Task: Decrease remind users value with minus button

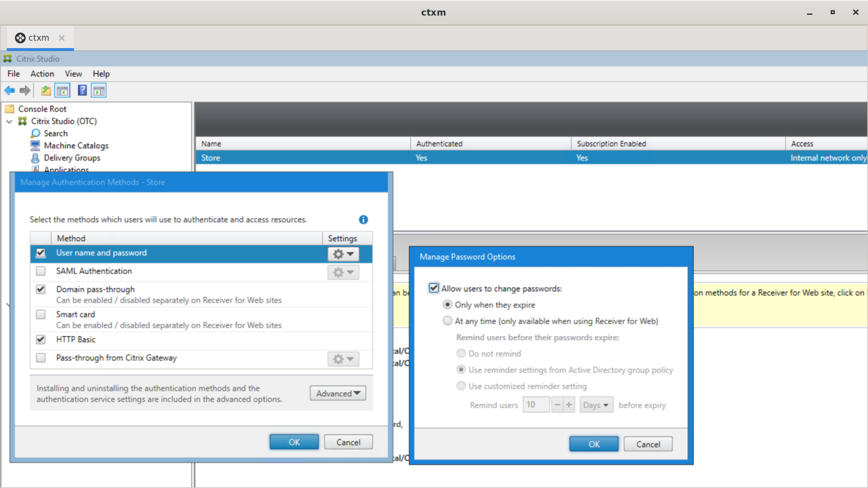Action: pos(557,405)
